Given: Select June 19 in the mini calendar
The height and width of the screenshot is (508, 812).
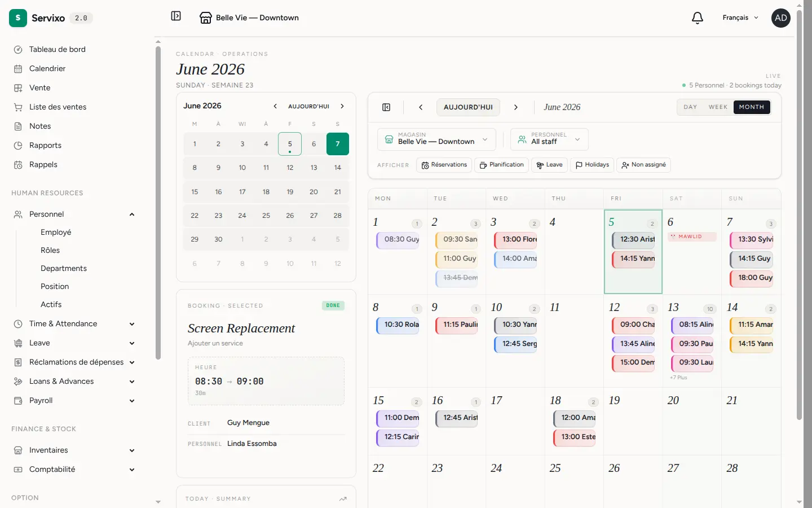Looking at the screenshot, I should (290, 192).
